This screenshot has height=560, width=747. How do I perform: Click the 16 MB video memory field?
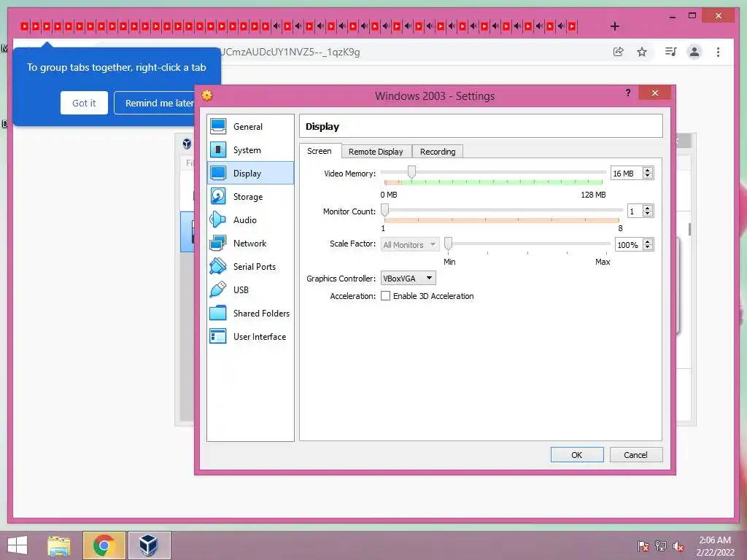627,174
